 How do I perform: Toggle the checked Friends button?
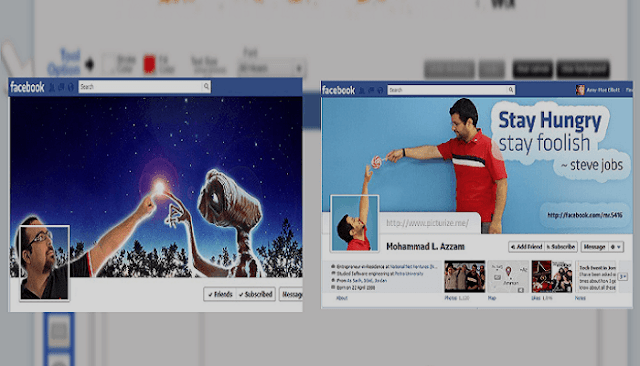point(220,294)
